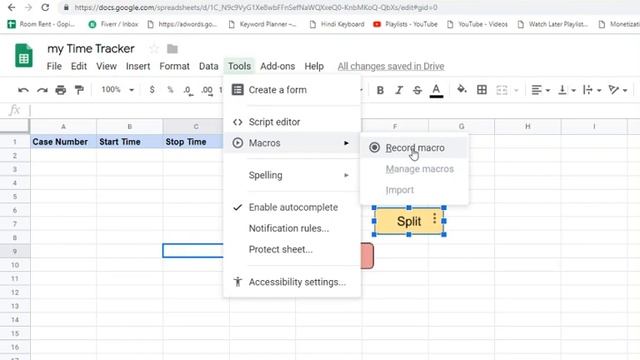640x360 pixels.
Task: Click the yellow Split button drawing
Action: 409,221
